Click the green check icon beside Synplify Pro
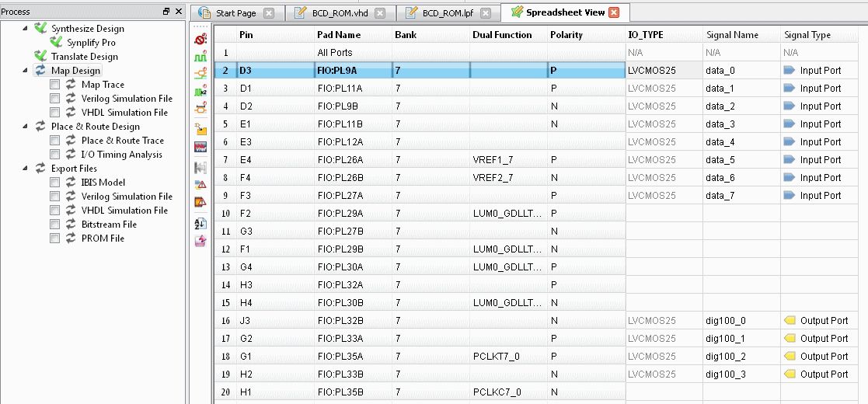Screen dimensions: 868x404 point(56,42)
